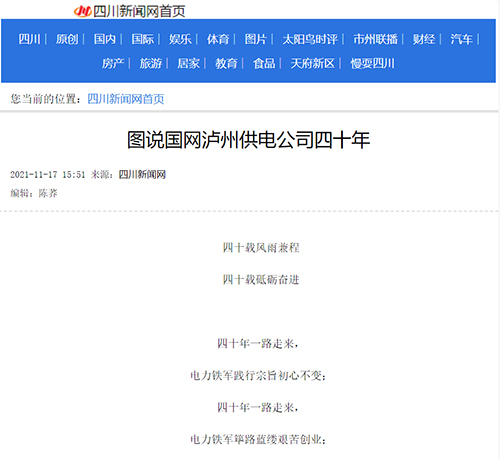Open the 体育 section
The image size is (500, 459).
[x=218, y=39]
